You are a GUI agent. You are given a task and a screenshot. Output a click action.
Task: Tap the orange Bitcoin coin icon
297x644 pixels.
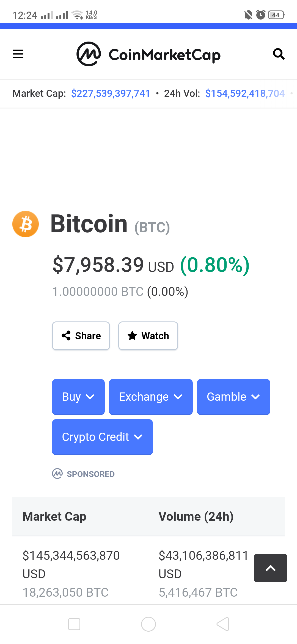click(26, 224)
